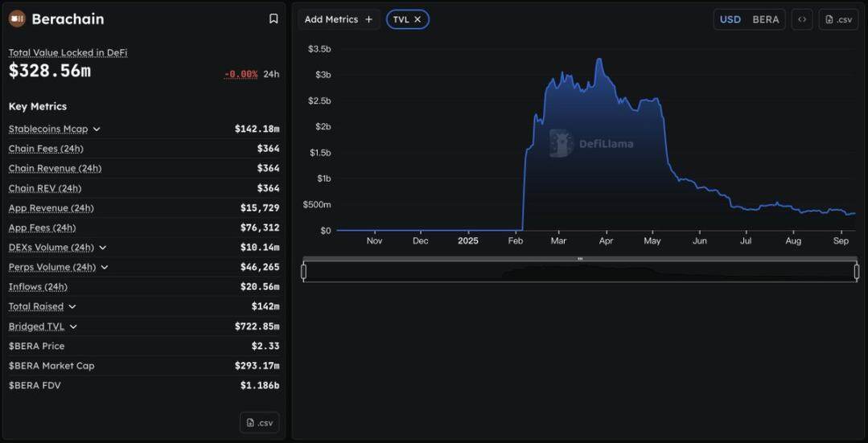
Task: Click the Chain Fees (24h) label
Action: tap(46, 149)
